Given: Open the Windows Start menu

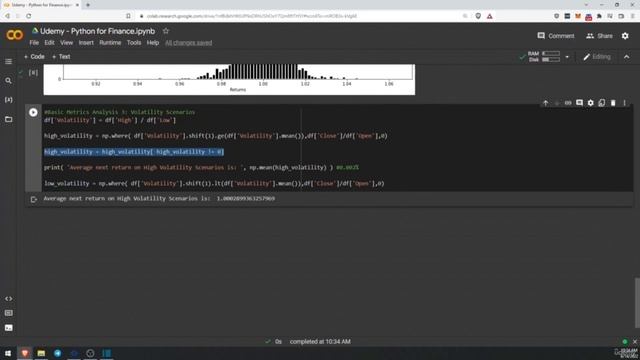Looking at the screenshot, I should pos(8,353).
